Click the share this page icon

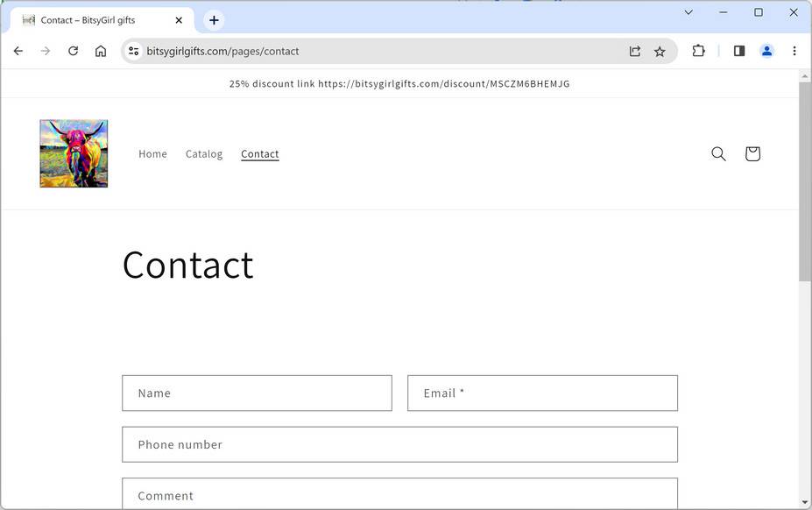click(635, 52)
